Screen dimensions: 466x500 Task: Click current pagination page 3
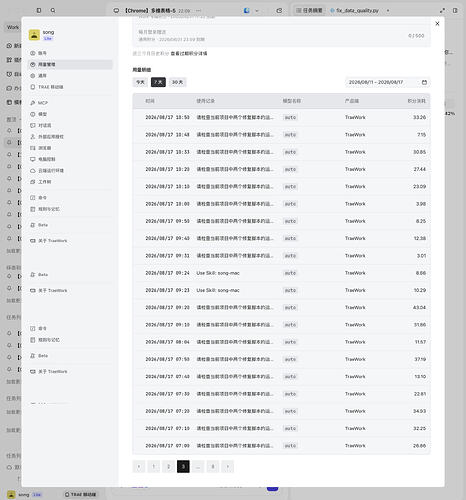[x=183, y=466]
